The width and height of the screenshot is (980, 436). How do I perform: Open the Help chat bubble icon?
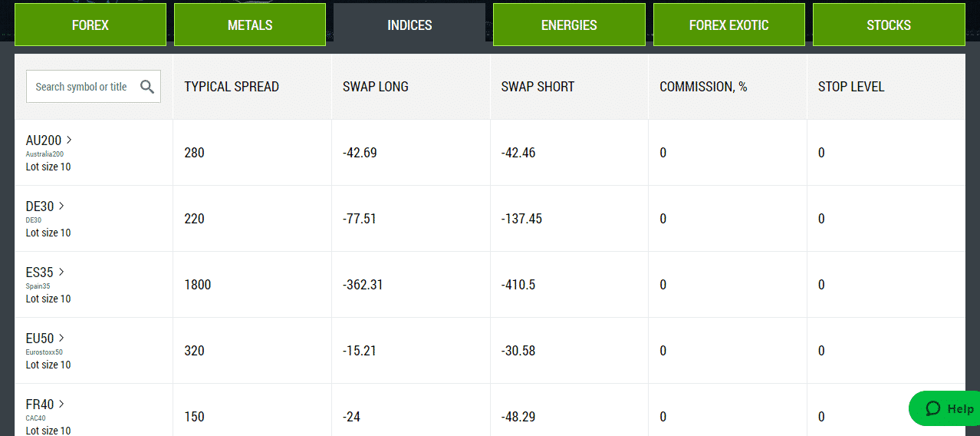click(x=933, y=408)
